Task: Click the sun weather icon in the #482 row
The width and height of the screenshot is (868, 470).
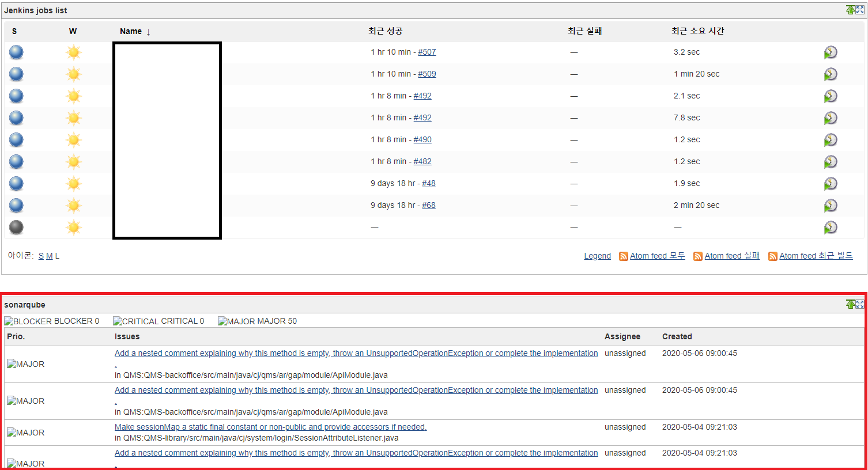Action: coord(73,162)
